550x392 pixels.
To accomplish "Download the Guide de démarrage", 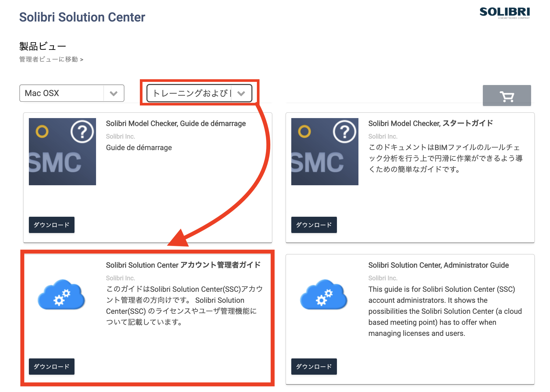I will coord(52,225).
